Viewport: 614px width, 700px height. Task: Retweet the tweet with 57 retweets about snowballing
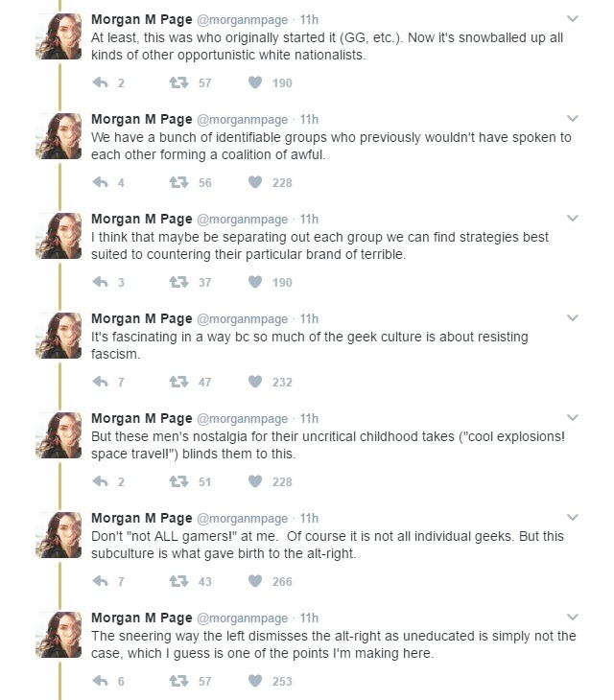click(x=177, y=83)
